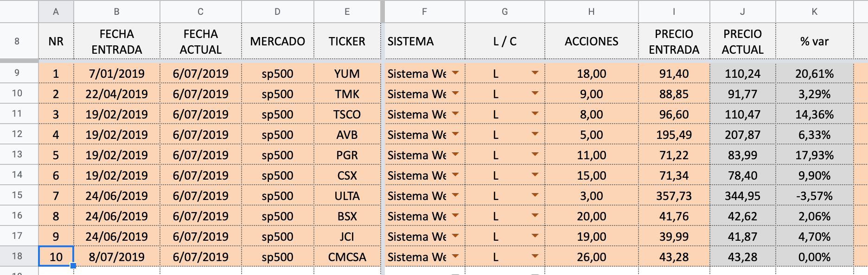The image size is (868, 275).
Task: Open the Sistema dropdown for YUM row
Action: (455, 73)
